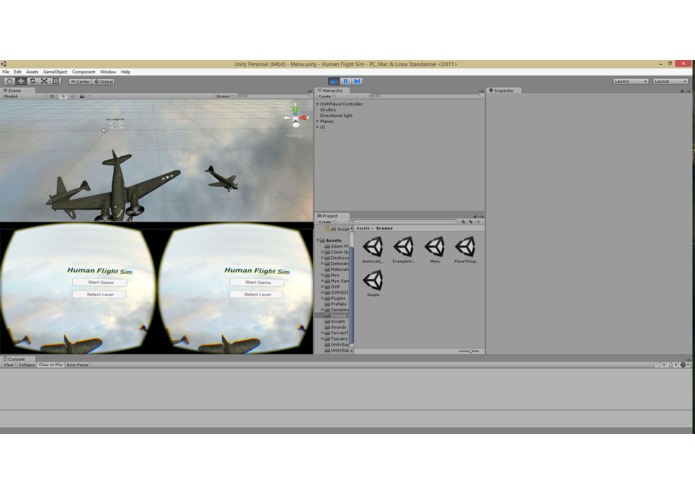Click the favorite star icon in Project

[x=478, y=222]
